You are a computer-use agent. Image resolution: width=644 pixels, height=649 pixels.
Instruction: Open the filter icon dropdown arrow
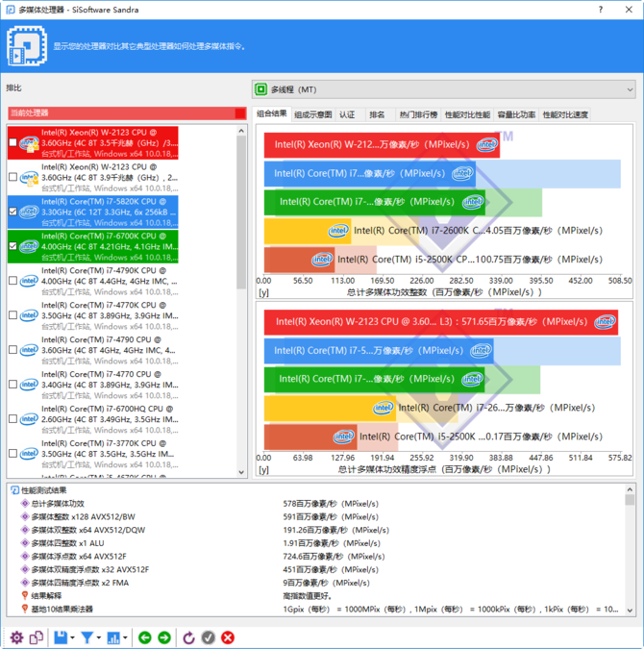[x=99, y=637]
